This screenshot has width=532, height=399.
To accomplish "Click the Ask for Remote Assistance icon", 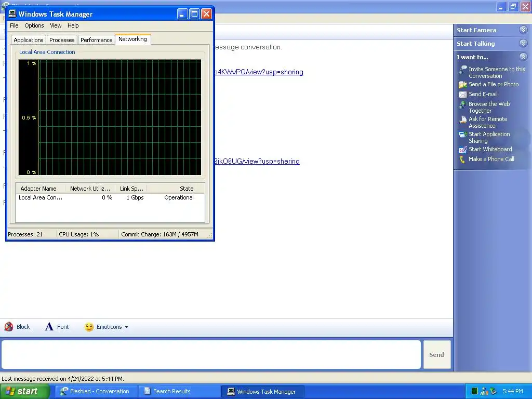I will 463,119.
